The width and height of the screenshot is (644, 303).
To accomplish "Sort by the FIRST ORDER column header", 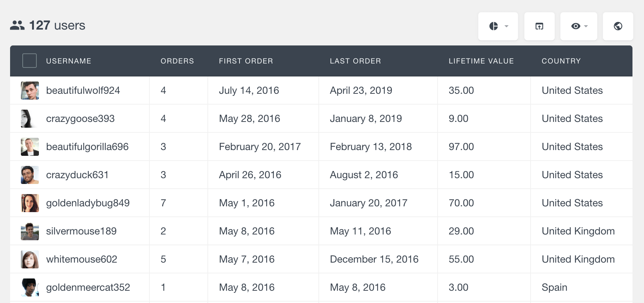I will click(246, 61).
